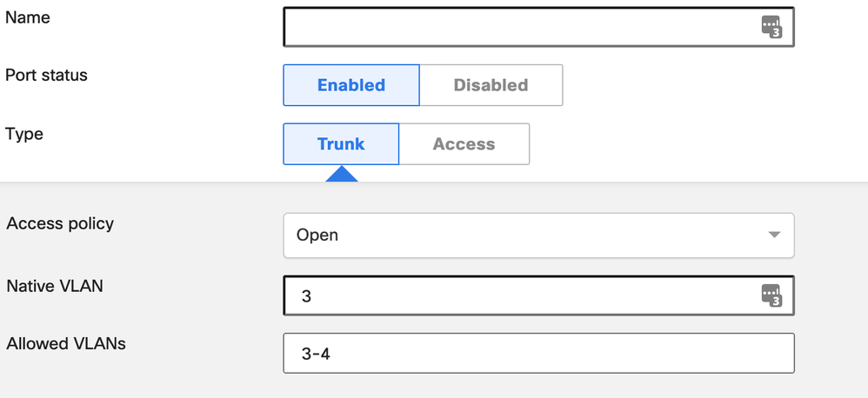
Task: Click blue triangle pointer below Trunk
Action: [341, 174]
